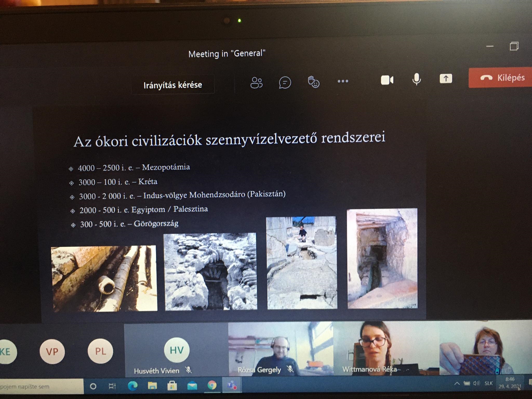Viewport: 532px width, 399px height.
Task: Expand hidden system tray icons chevron
Action: [457, 383]
